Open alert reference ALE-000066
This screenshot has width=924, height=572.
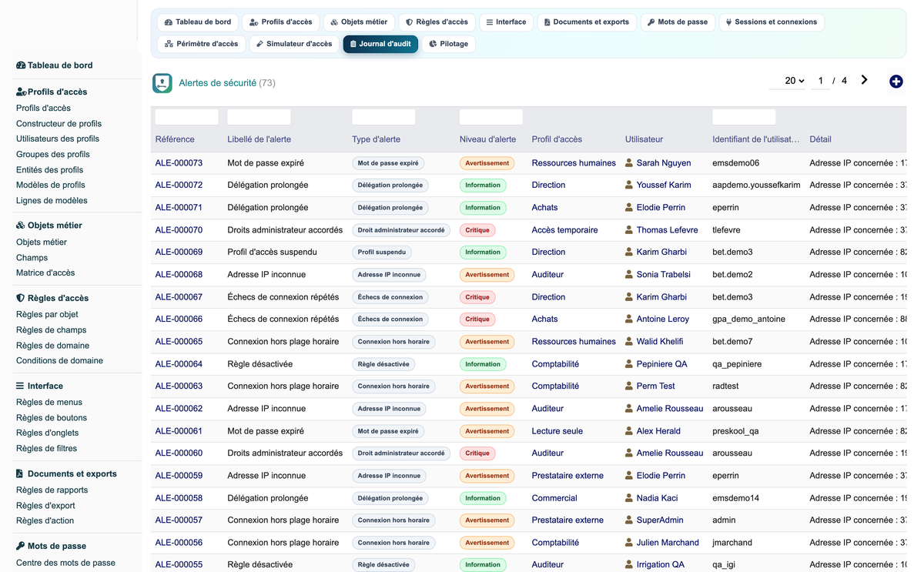click(179, 319)
